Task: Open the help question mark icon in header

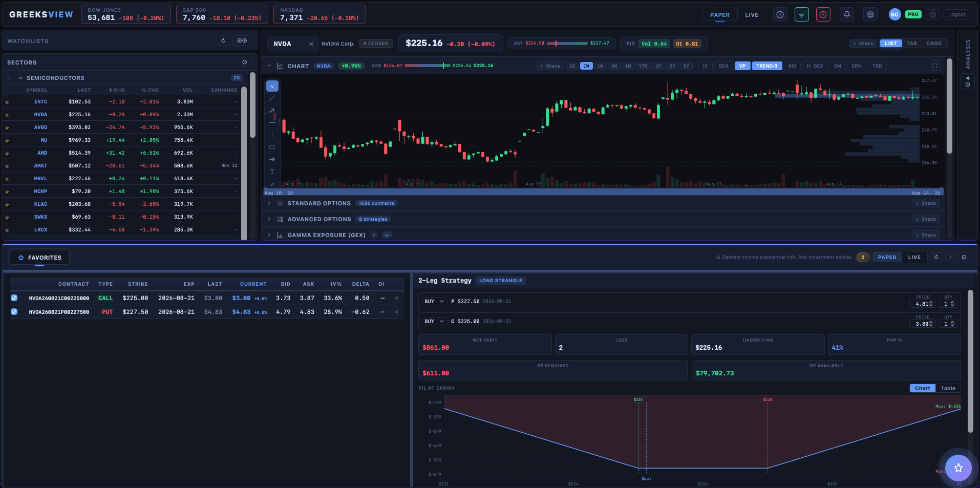Action: (x=933, y=15)
